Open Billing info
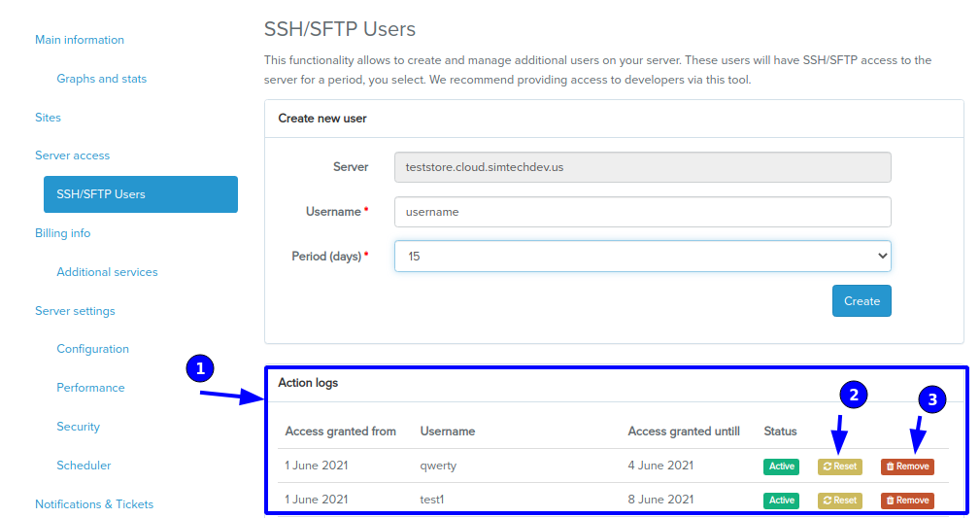Image resolution: width=980 pixels, height=518 pixels. pos(62,233)
